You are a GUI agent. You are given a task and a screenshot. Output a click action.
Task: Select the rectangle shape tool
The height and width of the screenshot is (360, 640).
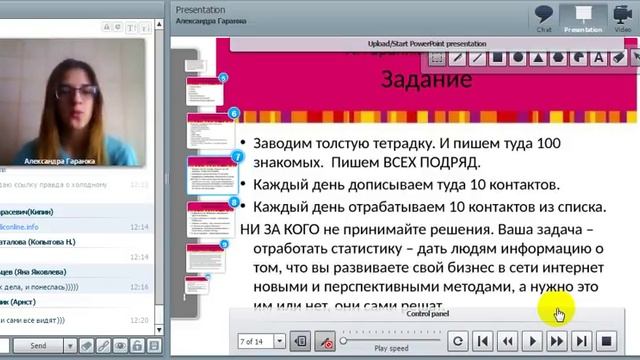coord(498,58)
